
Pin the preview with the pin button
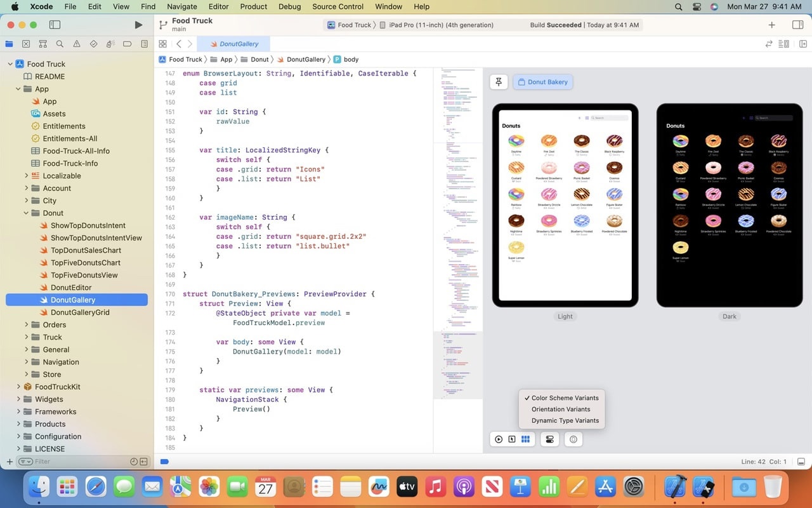pyautogui.click(x=499, y=82)
